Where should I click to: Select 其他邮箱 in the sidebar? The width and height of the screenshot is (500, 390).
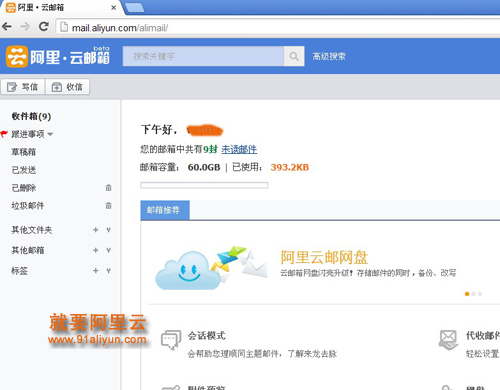point(28,250)
